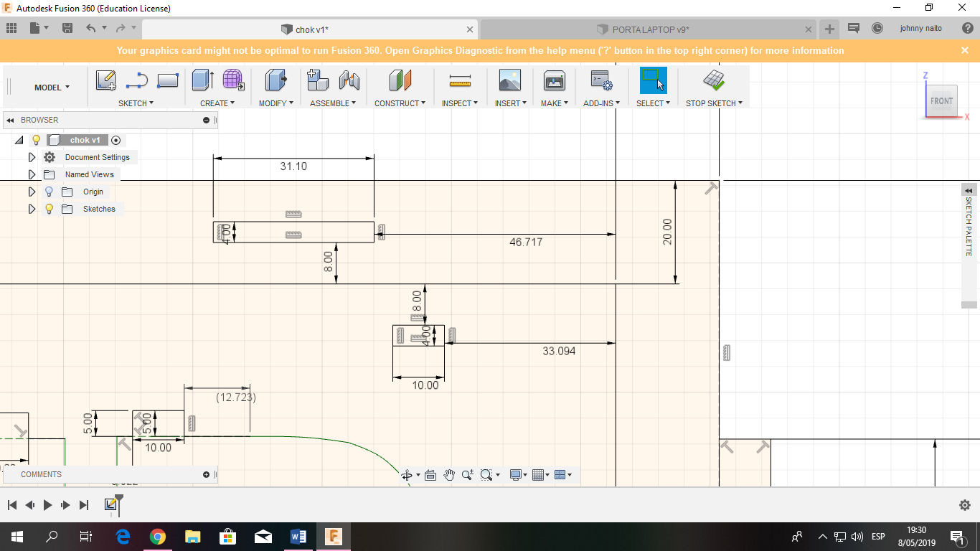This screenshot has width=980, height=551.
Task: Open Google Chrome from taskbar
Action: [x=157, y=537]
